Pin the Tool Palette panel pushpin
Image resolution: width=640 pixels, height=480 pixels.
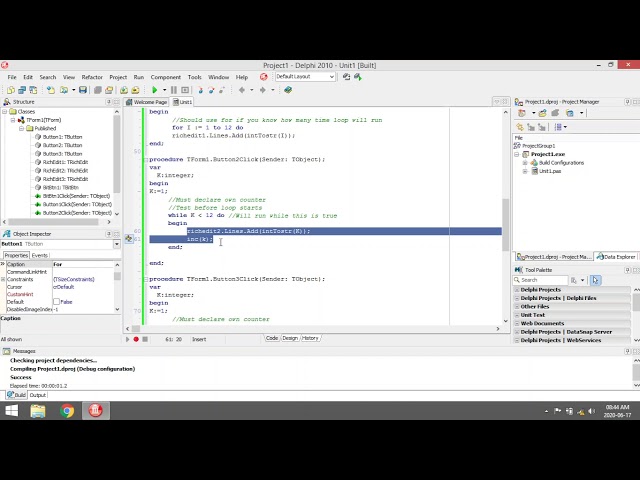[x=627, y=270]
